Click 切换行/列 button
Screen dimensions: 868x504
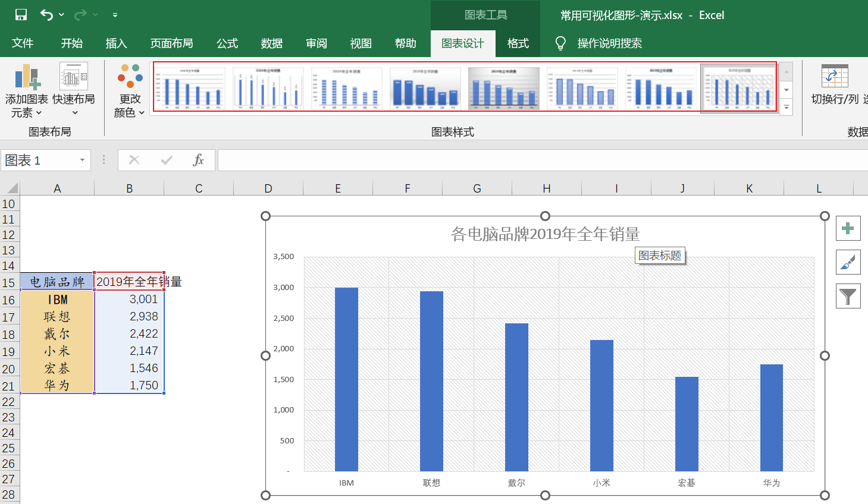click(835, 85)
